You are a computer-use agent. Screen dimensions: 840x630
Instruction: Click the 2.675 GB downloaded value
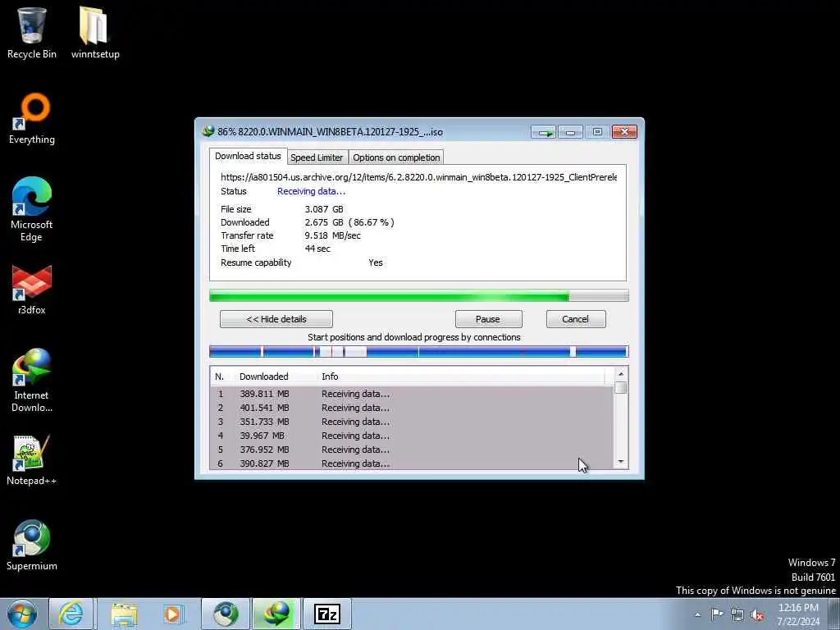click(x=349, y=222)
